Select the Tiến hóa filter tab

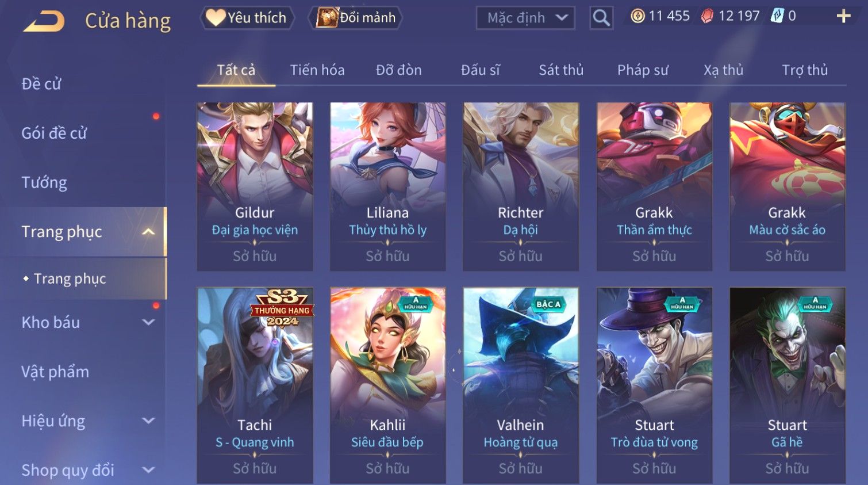317,70
